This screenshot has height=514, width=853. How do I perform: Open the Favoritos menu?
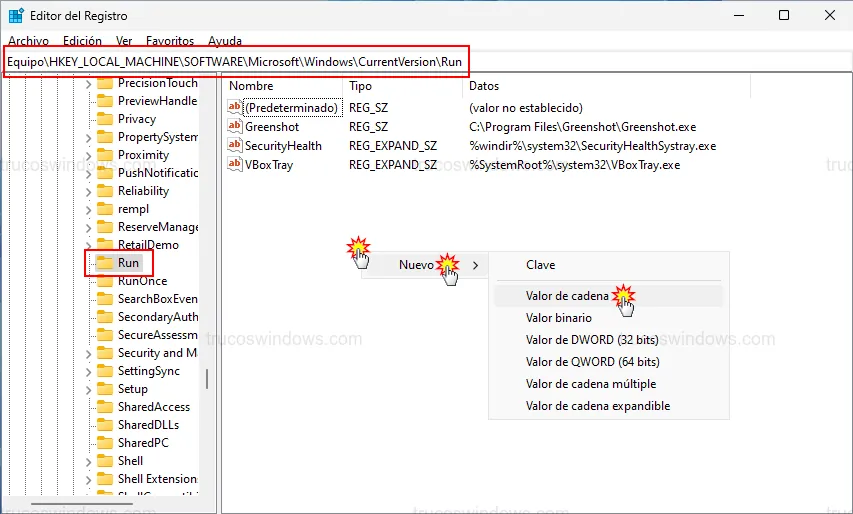[170, 41]
